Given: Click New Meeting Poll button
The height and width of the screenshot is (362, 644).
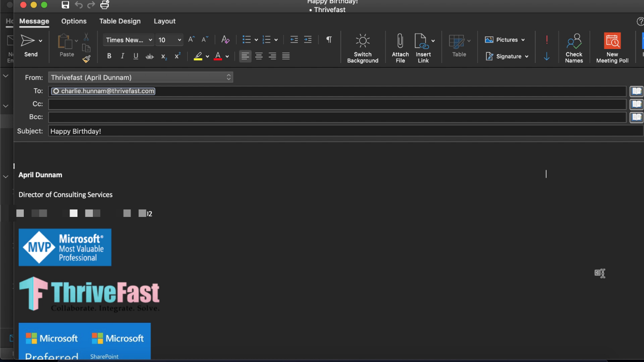Looking at the screenshot, I should point(612,48).
